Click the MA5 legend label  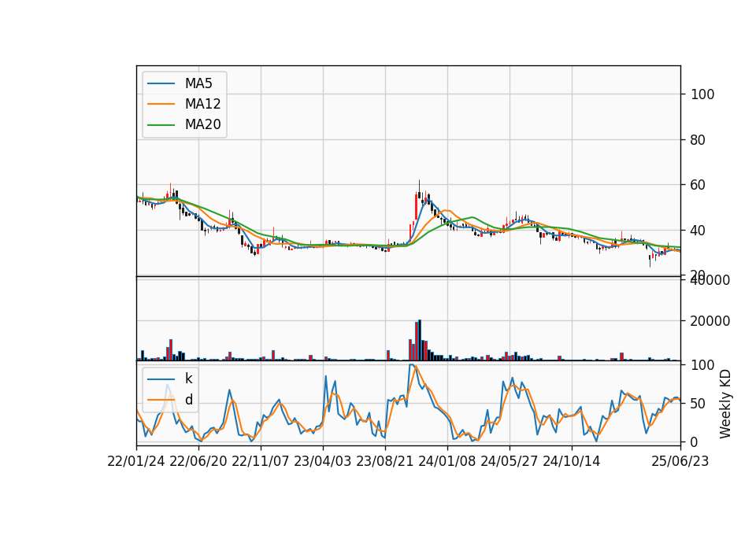198,83
